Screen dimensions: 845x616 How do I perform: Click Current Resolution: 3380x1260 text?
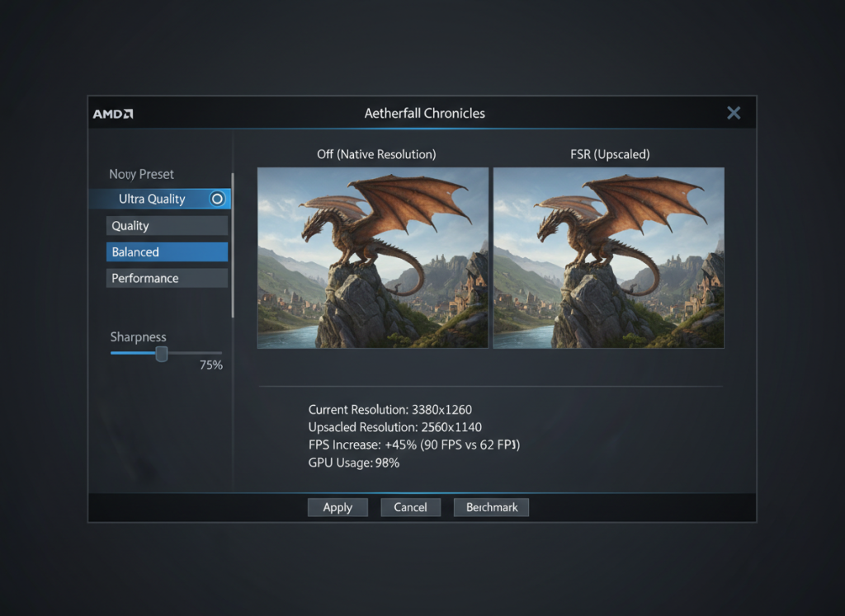tap(390, 410)
